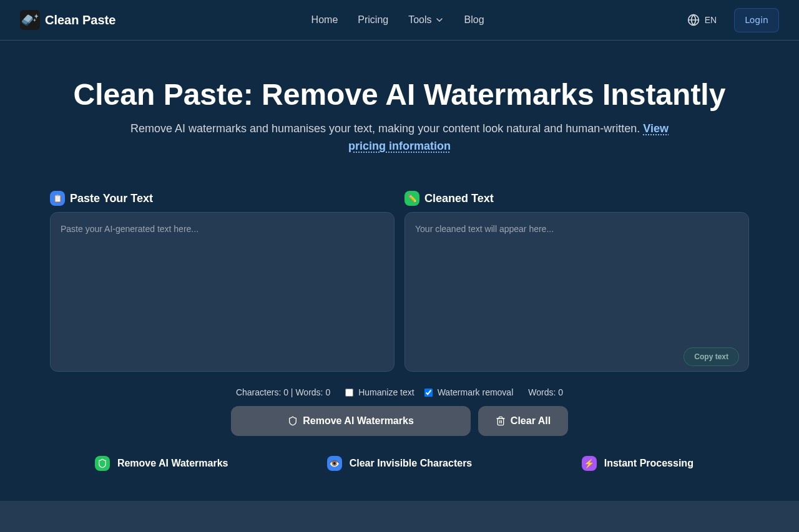Click the lightning icon by Instant Processing
The image size is (799, 532).
point(589,463)
